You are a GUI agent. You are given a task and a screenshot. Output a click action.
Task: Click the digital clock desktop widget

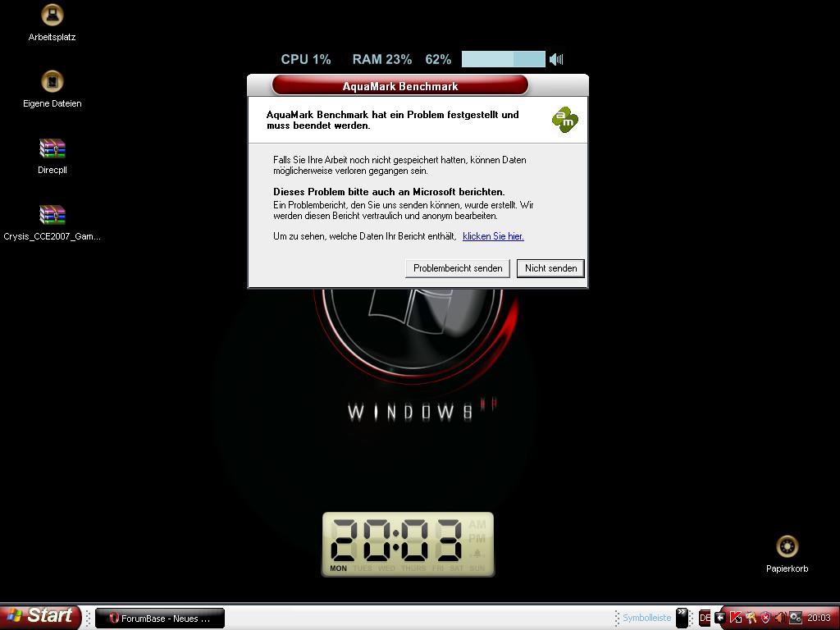(x=408, y=545)
